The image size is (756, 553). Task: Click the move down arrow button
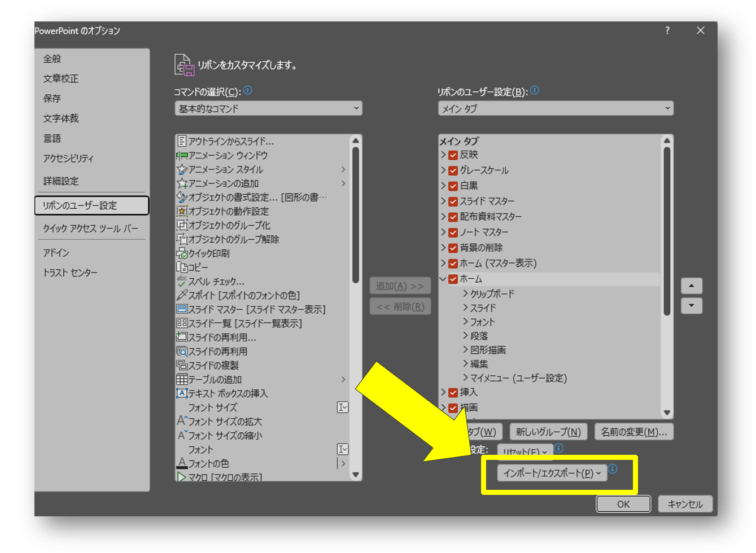point(692,306)
